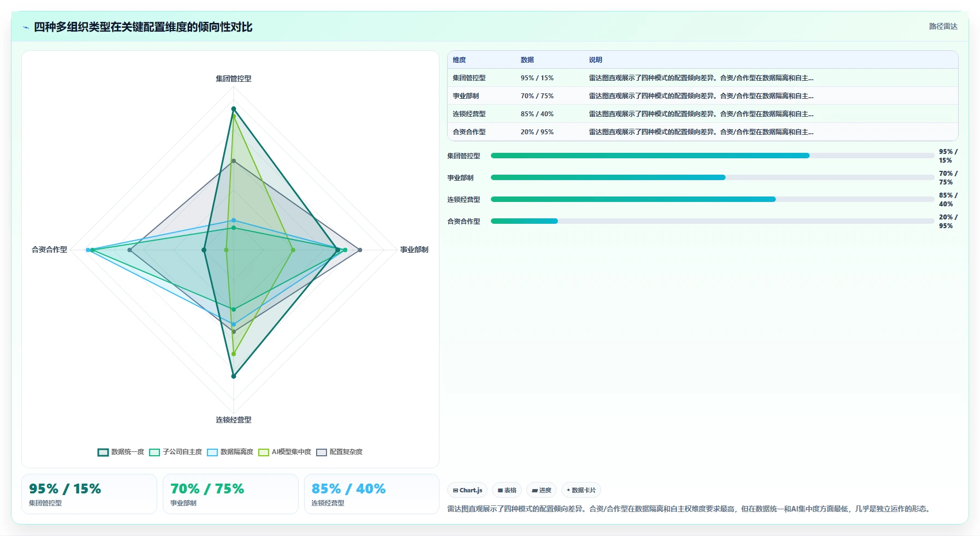
Task: Select the 集团管控型 progress bar
Action: point(712,156)
